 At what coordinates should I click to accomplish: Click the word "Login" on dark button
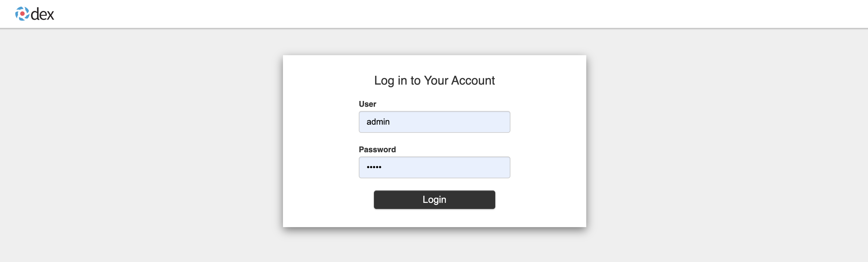click(434, 200)
